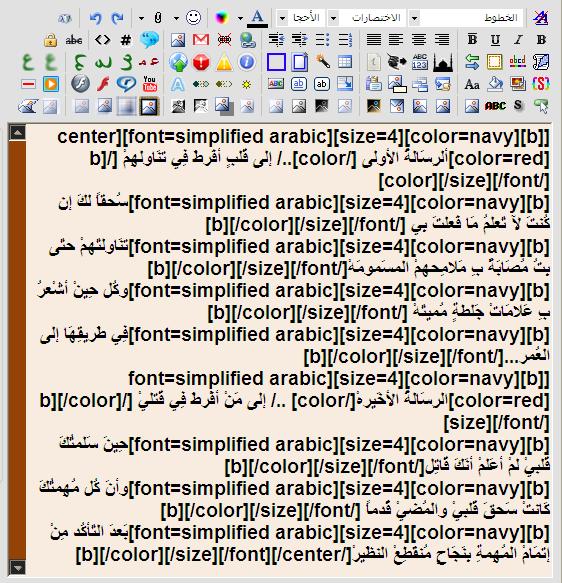Click the editor scroll up arrow
Image resolution: width=562 pixels, height=583 pixels.
(x=17, y=132)
